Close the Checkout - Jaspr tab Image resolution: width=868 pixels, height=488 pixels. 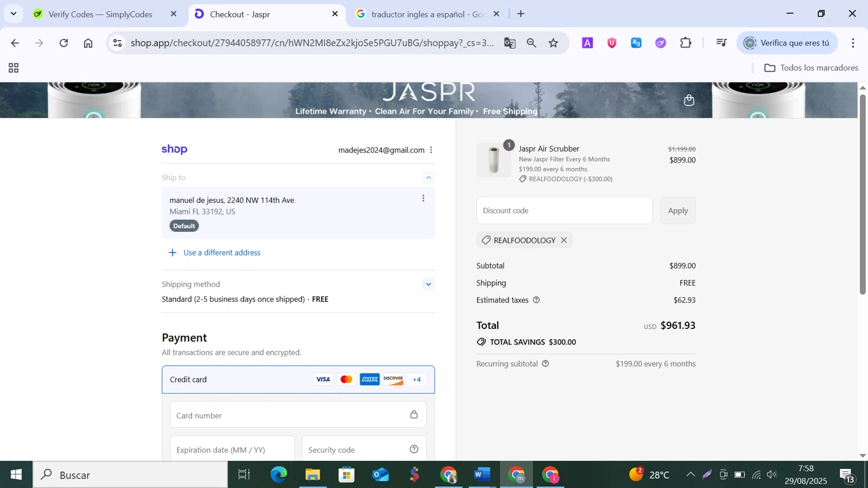click(335, 14)
